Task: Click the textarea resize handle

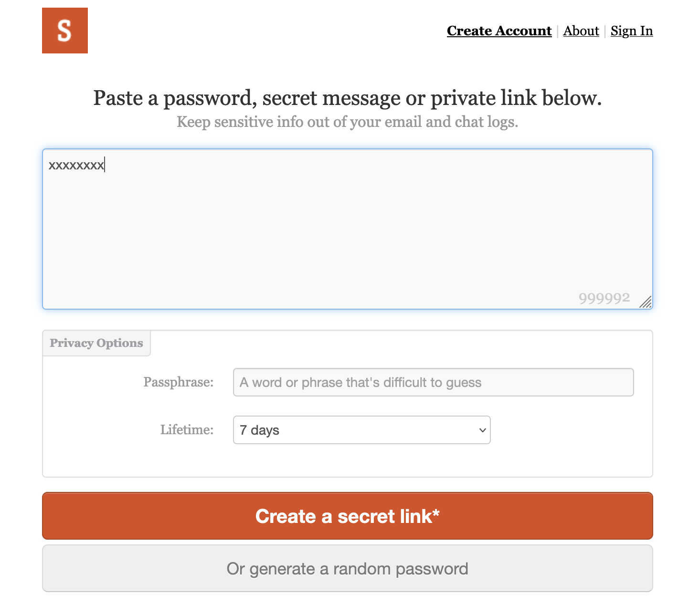Action: (x=646, y=302)
